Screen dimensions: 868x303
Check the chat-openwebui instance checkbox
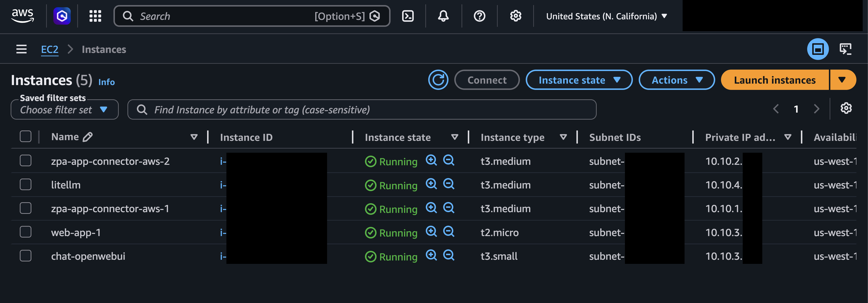(x=26, y=256)
